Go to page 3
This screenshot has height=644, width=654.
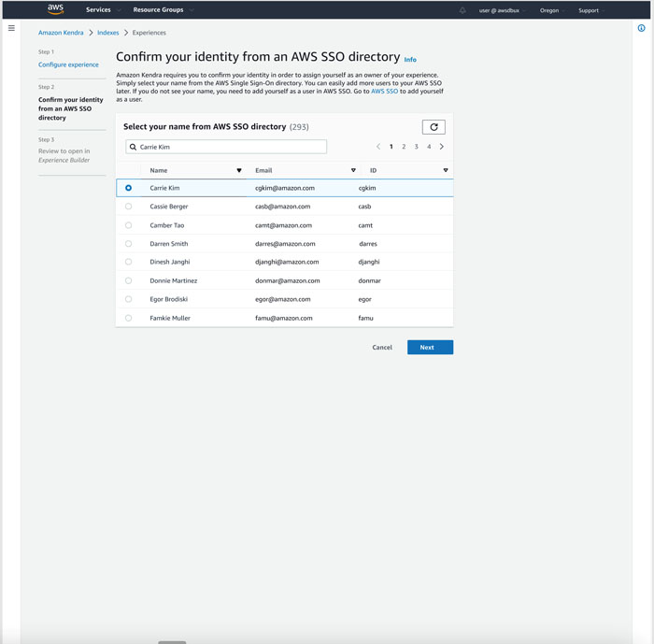tap(417, 147)
